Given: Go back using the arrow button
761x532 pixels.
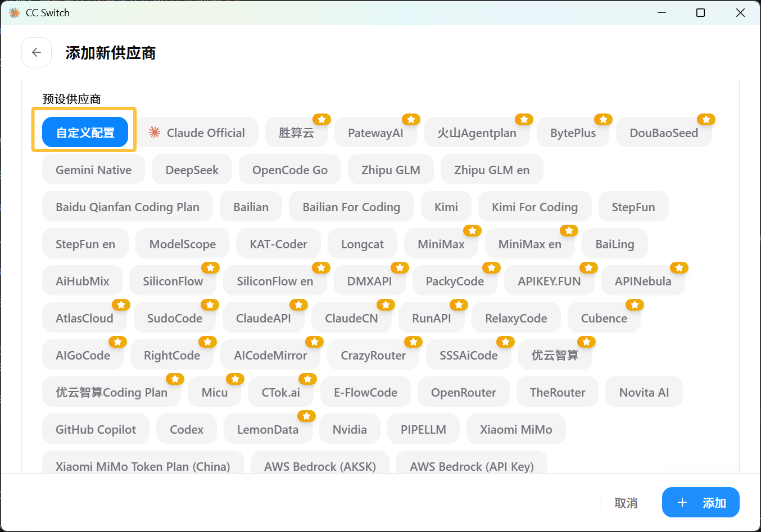Looking at the screenshot, I should tap(37, 52).
